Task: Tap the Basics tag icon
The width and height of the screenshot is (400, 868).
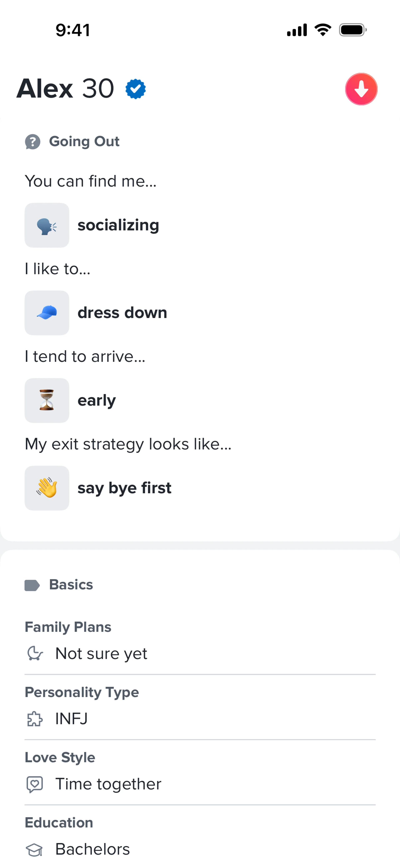Action: (x=32, y=585)
